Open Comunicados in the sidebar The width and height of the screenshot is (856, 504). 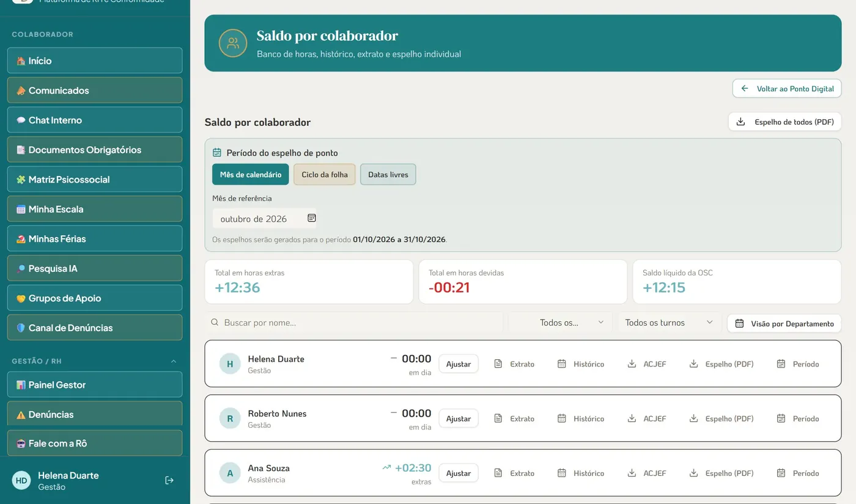[95, 90]
